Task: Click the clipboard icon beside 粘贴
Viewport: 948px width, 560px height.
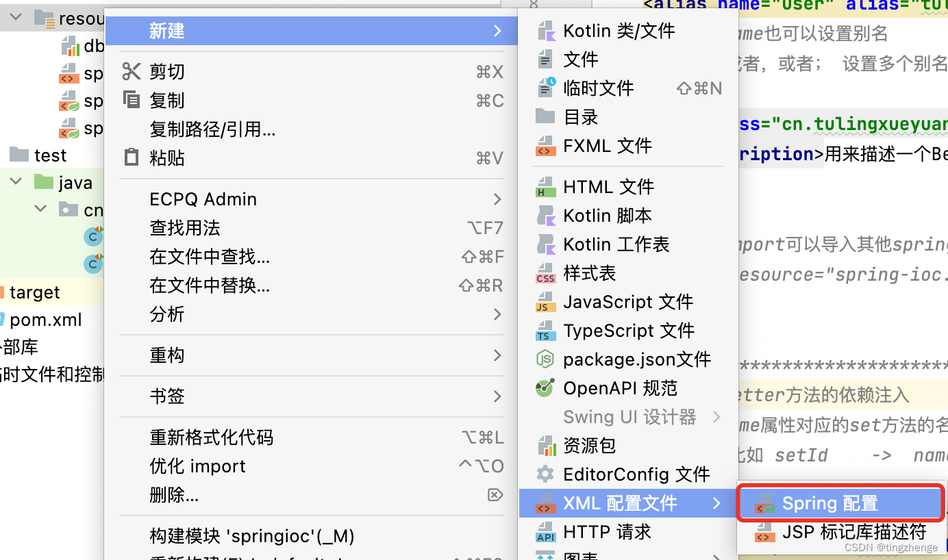Action: tap(132, 157)
